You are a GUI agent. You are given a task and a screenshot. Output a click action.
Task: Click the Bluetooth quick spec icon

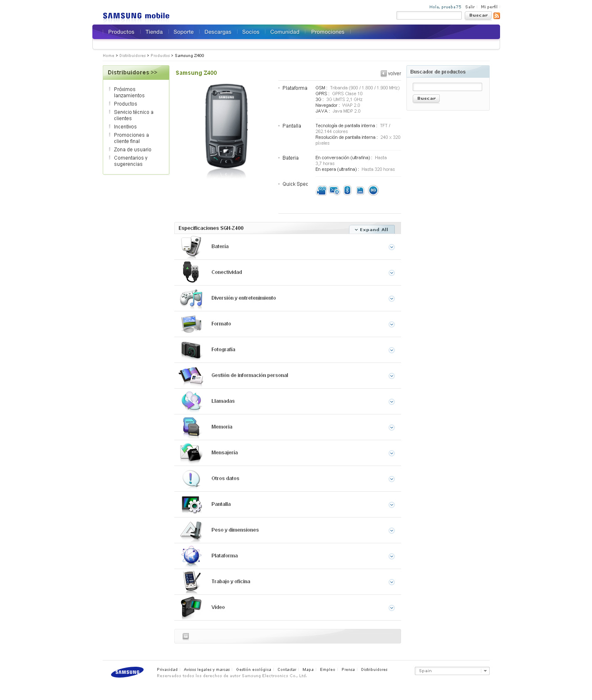tap(347, 190)
